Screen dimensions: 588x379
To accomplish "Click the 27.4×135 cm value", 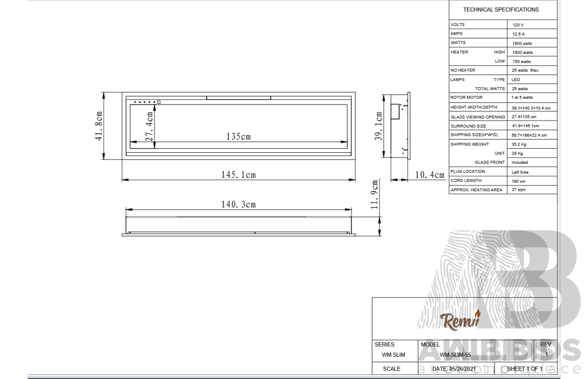I will point(524,117).
